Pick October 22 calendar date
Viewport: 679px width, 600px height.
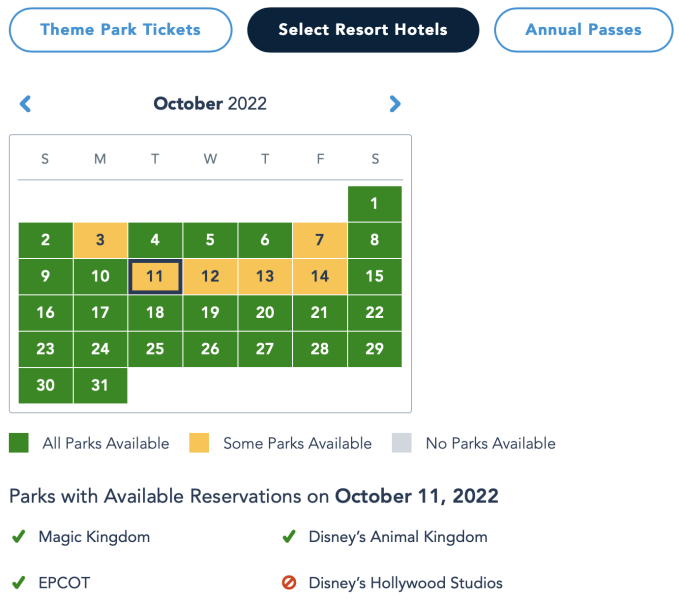pyautogui.click(x=375, y=313)
